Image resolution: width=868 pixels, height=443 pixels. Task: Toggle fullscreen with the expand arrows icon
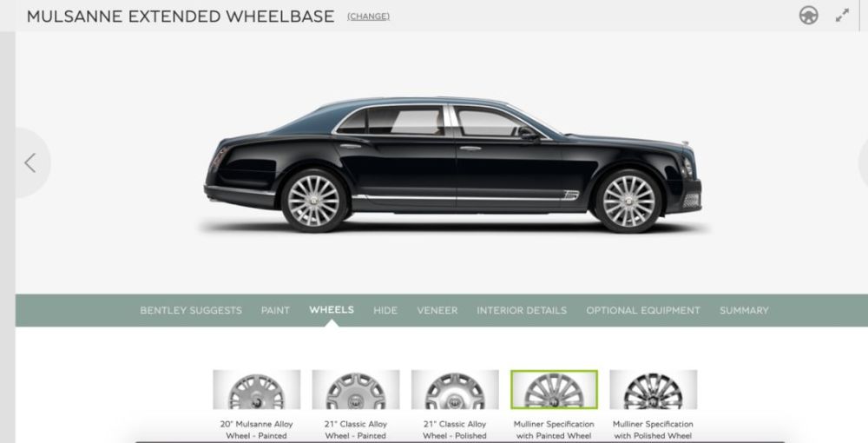click(842, 16)
